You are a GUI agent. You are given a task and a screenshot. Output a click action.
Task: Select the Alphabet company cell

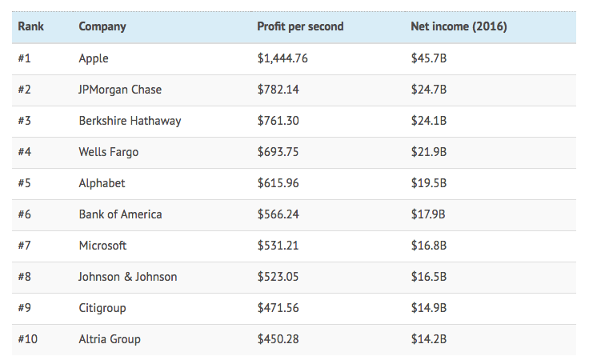(102, 183)
